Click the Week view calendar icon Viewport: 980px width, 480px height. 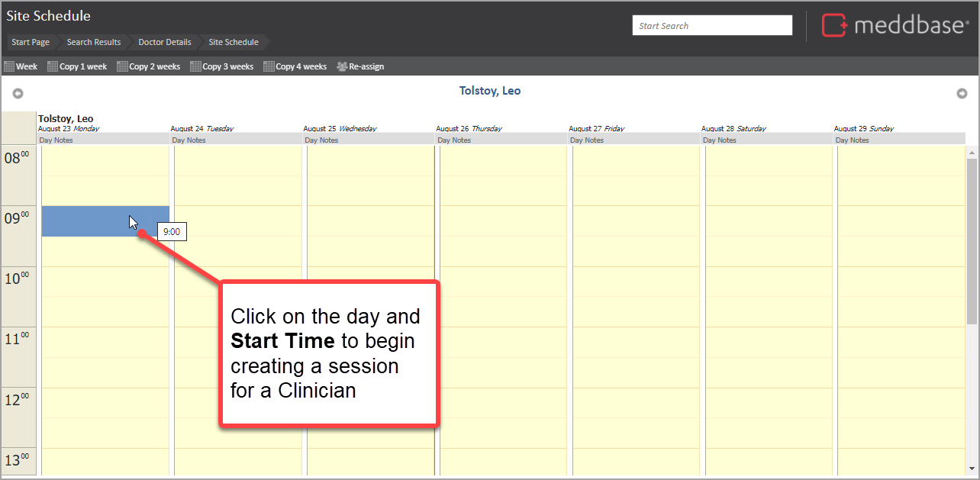[x=10, y=66]
